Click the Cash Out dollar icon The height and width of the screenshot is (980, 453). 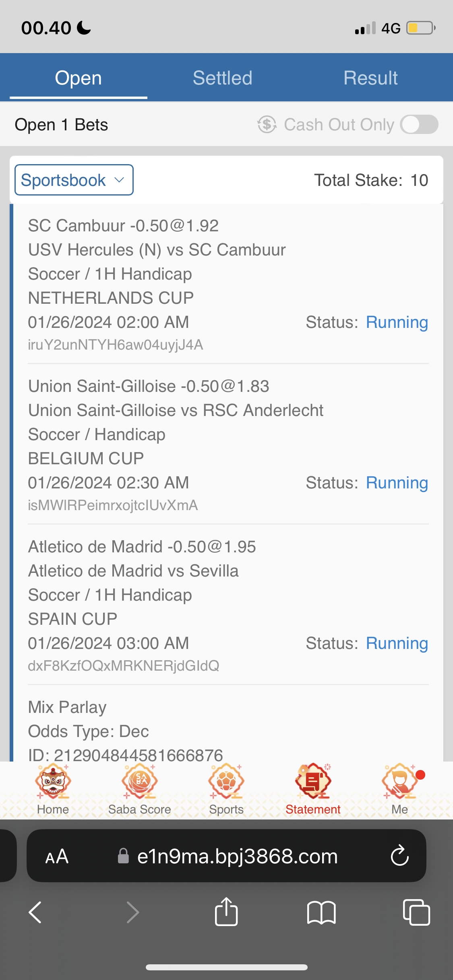tap(267, 124)
